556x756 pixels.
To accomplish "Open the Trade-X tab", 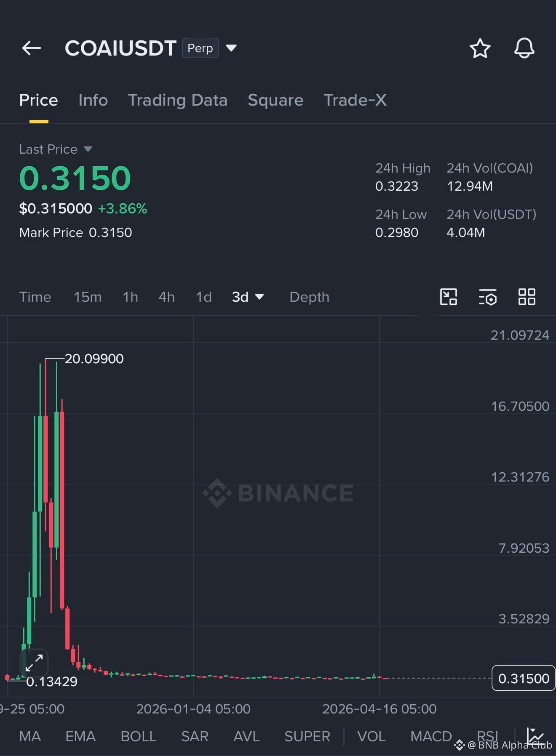I will point(355,100).
